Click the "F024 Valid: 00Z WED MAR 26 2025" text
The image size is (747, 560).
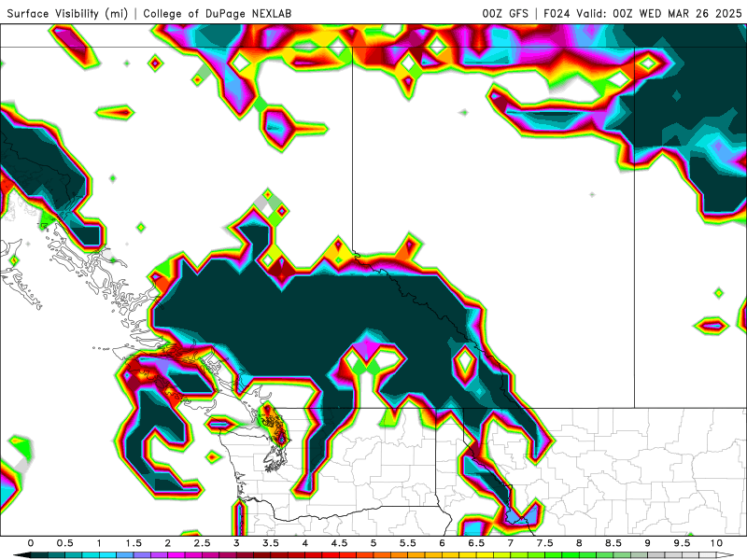click(x=642, y=13)
